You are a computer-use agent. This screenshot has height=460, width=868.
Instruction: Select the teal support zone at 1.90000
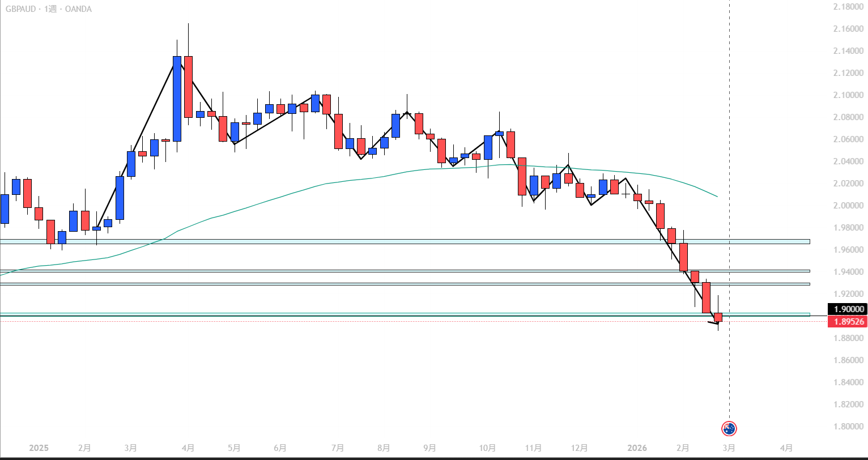click(397, 314)
